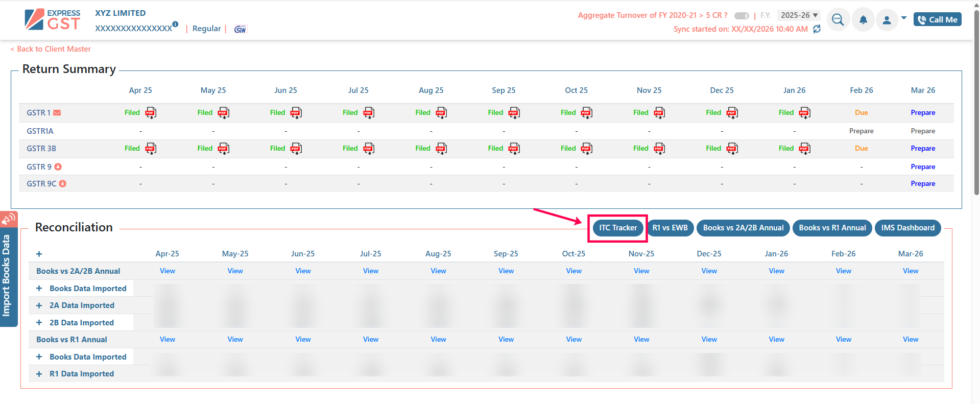Open the Import Books Data side panel
Viewport: 980px width, 404px height.
click(7, 275)
